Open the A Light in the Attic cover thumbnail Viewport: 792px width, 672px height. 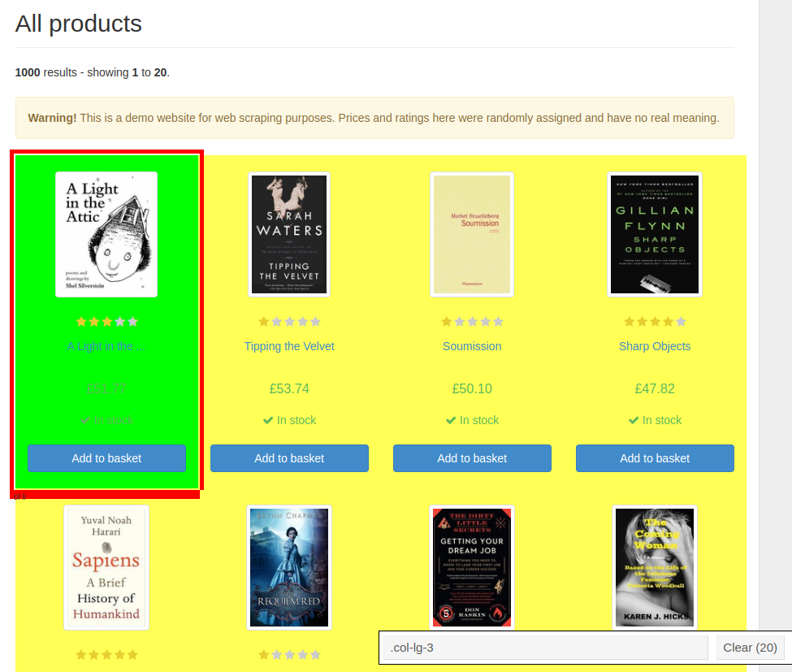pyautogui.click(x=106, y=235)
